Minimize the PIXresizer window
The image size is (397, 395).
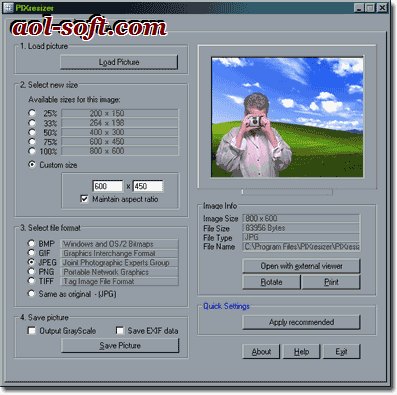(x=359, y=8)
